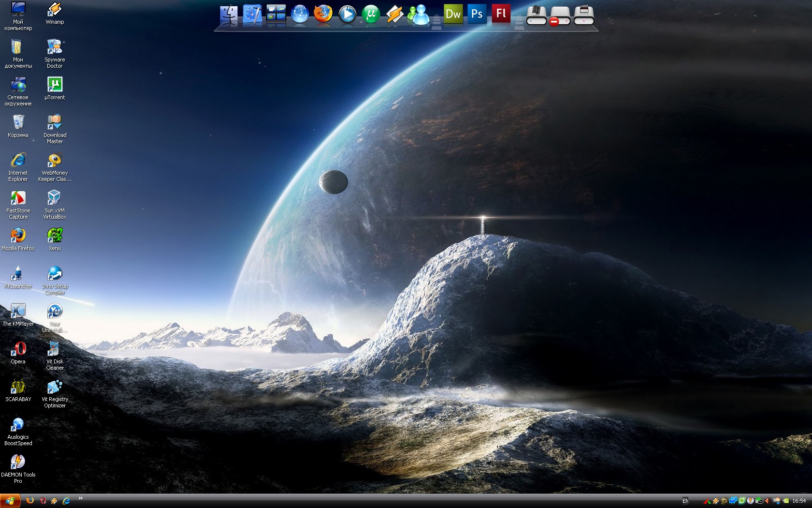This screenshot has width=812, height=508.
Task: Select Mozilla Firefox desktop shortcut
Action: point(18,239)
